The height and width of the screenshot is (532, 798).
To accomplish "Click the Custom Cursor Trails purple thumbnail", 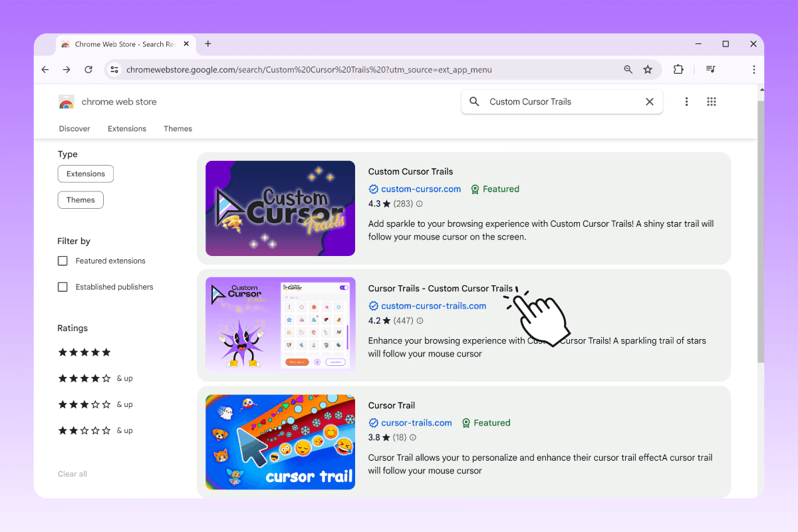I will click(280, 208).
